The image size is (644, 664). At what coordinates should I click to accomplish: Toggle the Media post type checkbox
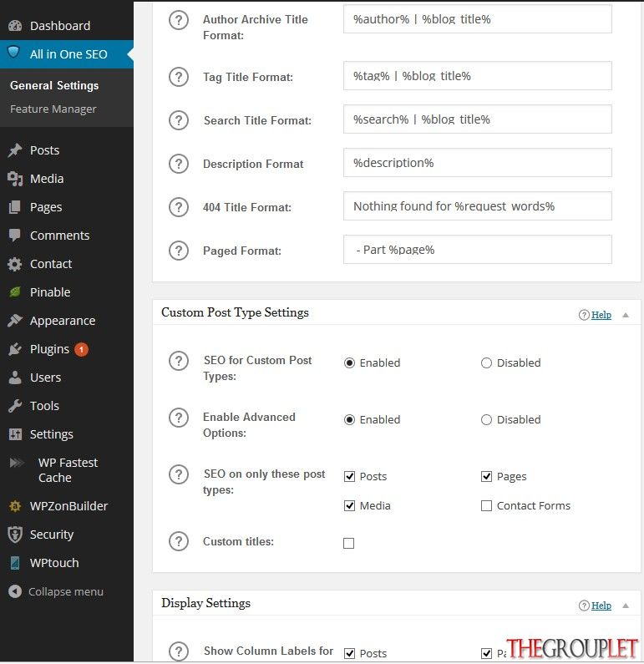[x=349, y=505]
